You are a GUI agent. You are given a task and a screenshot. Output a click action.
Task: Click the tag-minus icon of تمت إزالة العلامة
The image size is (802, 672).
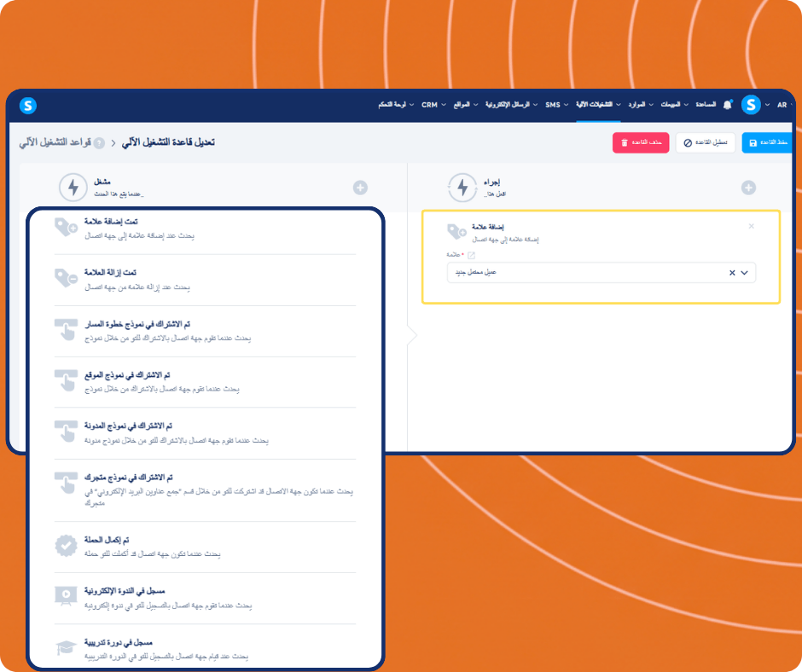(66, 278)
